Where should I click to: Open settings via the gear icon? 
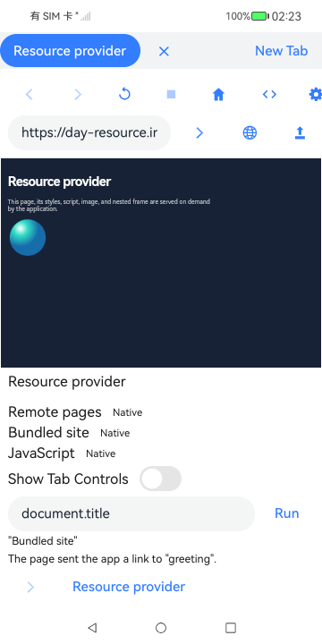click(315, 95)
